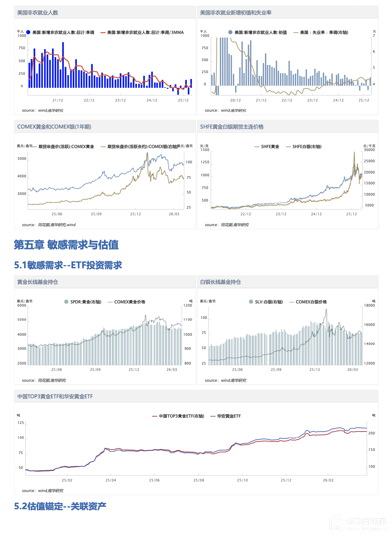This screenshot has height=538, width=392.
Task: Click the heading 第五章 敏感需求与估值
Action: [66, 245]
